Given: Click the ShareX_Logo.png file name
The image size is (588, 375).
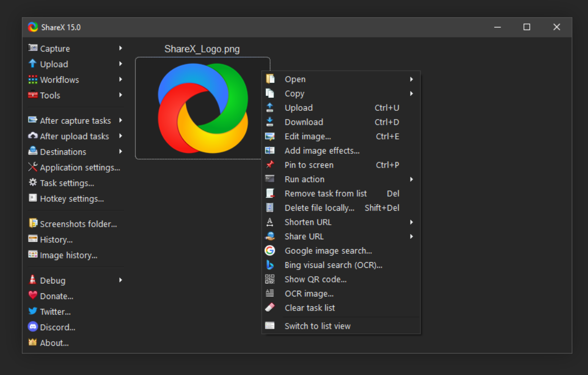Looking at the screenshot, I should [x=202, y=49].
